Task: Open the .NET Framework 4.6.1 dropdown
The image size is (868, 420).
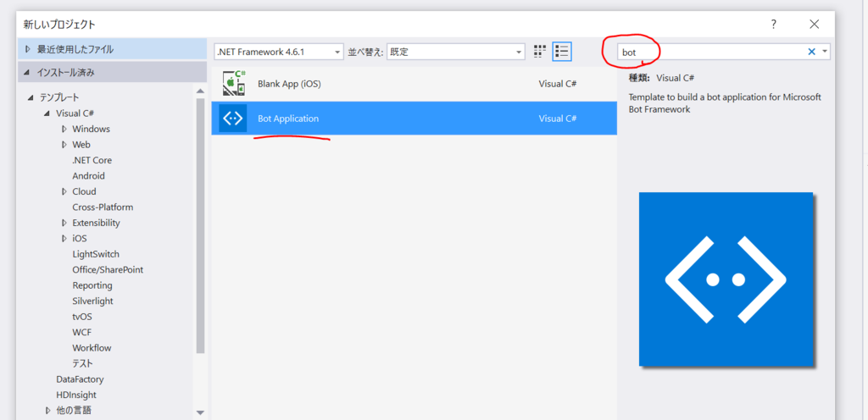Action: point(278,52)
